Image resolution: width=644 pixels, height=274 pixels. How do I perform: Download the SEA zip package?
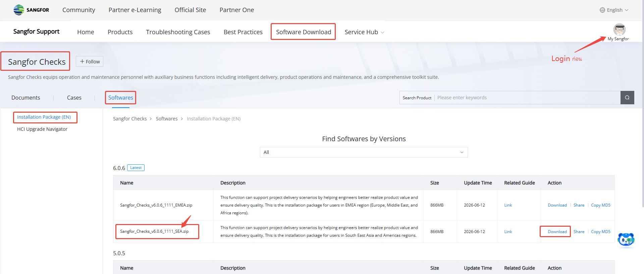click(557, 232)
